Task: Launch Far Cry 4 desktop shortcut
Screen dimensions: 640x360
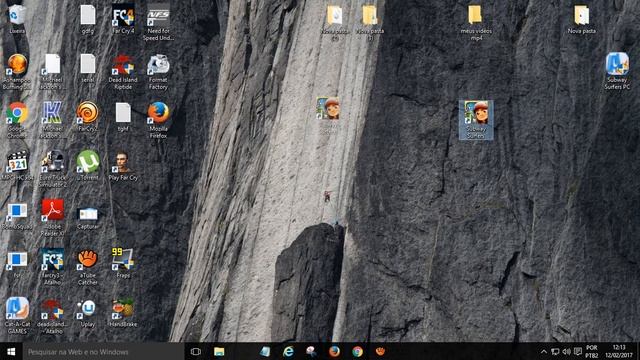Action: 123,18
